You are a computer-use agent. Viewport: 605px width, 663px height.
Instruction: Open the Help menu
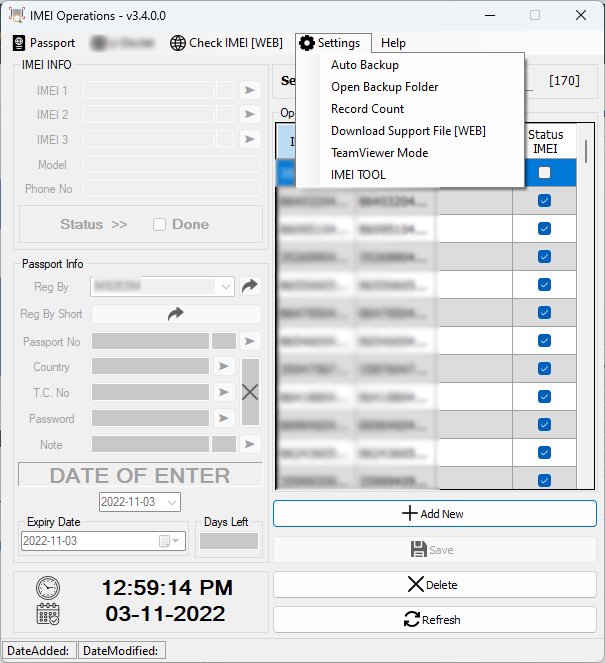393,43
